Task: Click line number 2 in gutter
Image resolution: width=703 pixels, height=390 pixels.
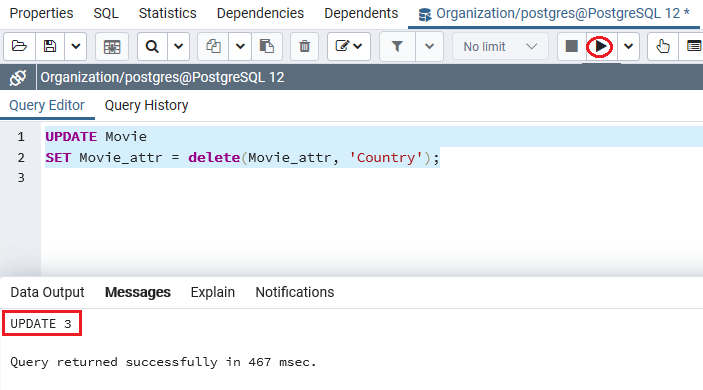Action: point(21,158)
